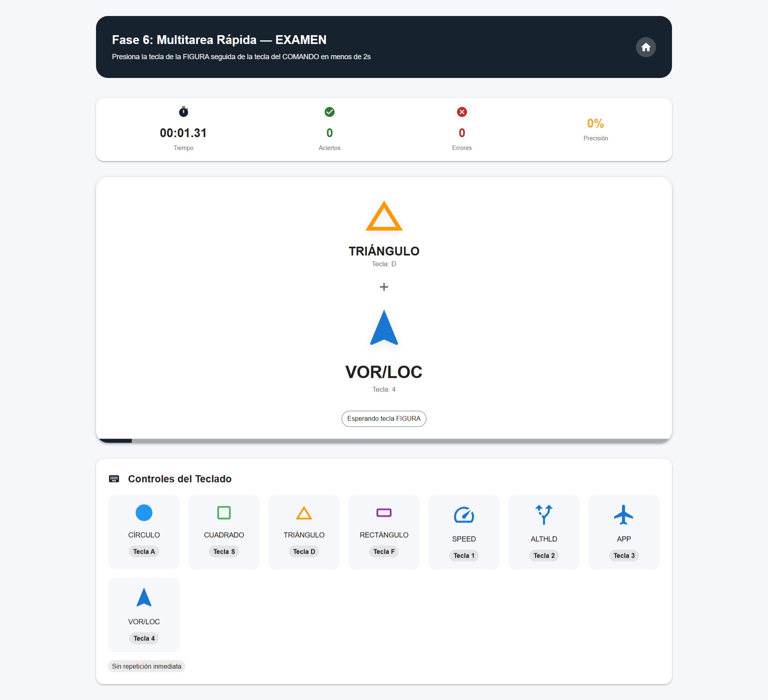768x700 pixels.
Task: Click the APP airplane icon
Action: click(x=624, y=515)
